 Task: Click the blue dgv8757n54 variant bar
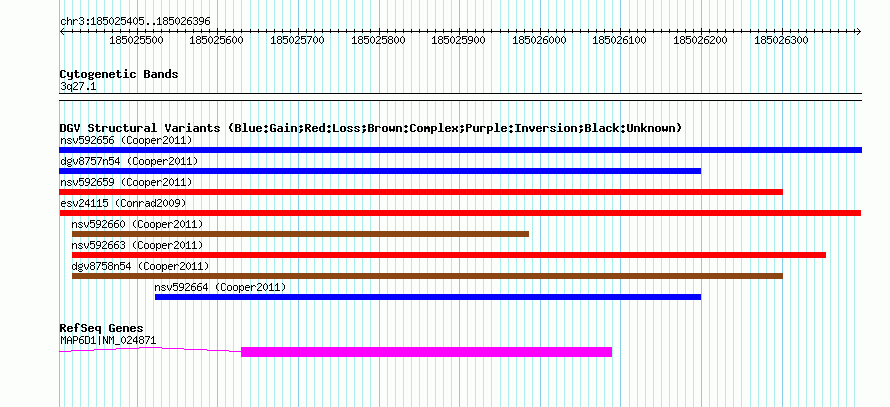pos(380,171)
